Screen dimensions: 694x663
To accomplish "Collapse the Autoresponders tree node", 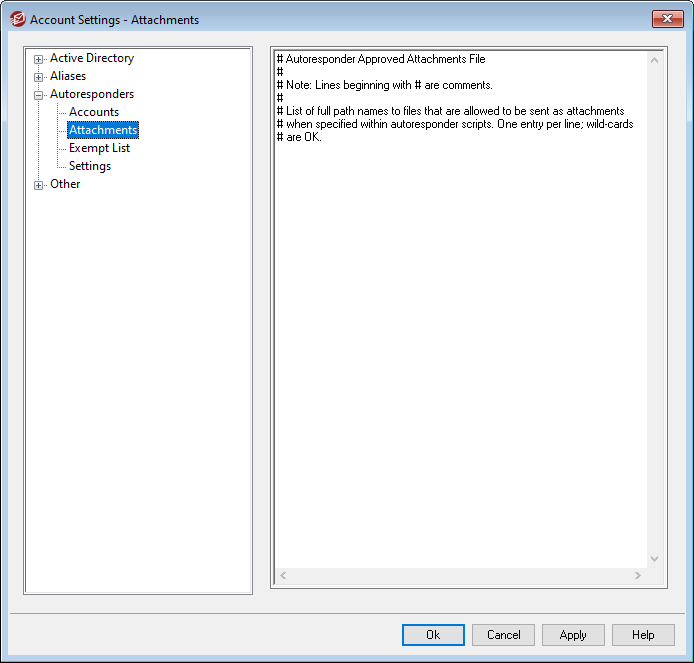I will click(39, 95).
